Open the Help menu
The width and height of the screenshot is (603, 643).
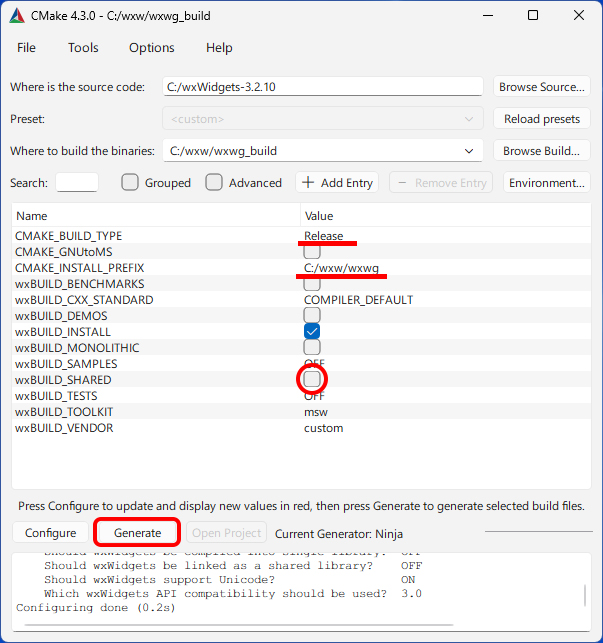pos(219,48)
